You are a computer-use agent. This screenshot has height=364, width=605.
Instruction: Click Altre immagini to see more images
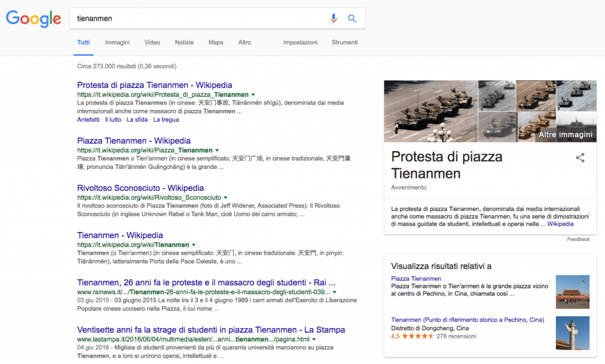click(x=565, y=134)
